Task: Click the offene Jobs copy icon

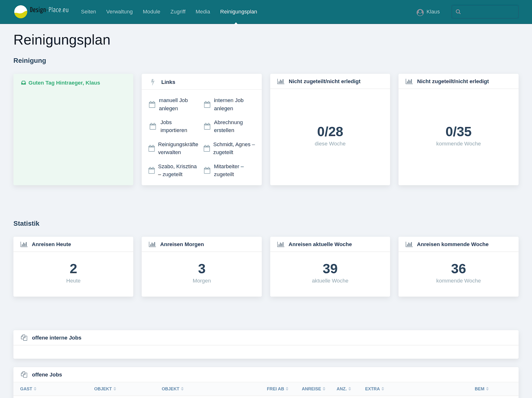Action: [24, 375]
